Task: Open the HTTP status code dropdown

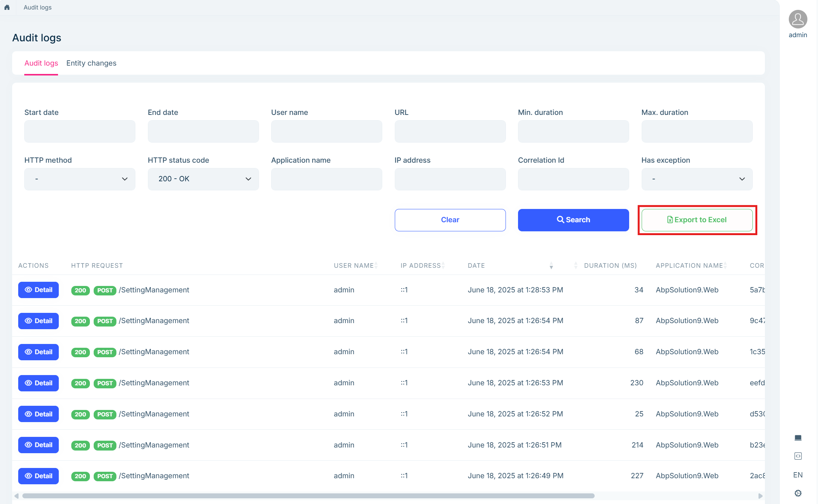Action: tap(203, 179)
